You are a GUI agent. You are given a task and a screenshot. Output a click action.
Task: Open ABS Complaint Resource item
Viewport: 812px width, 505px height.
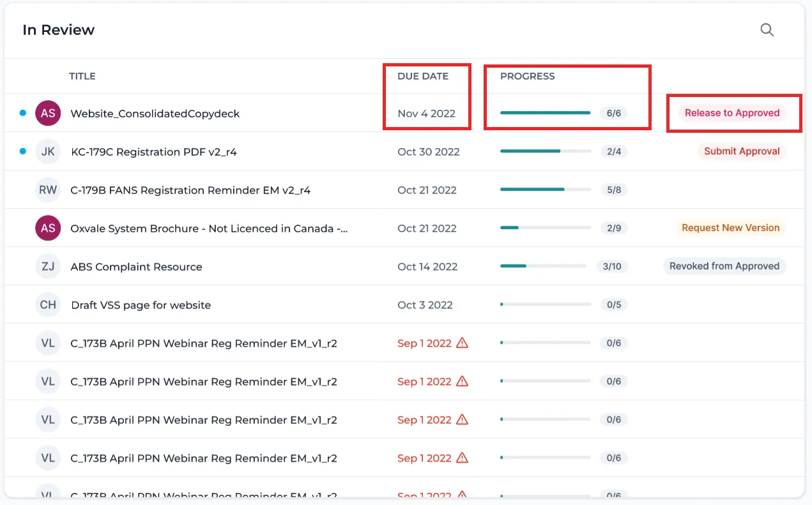click(x=136, y=267)
